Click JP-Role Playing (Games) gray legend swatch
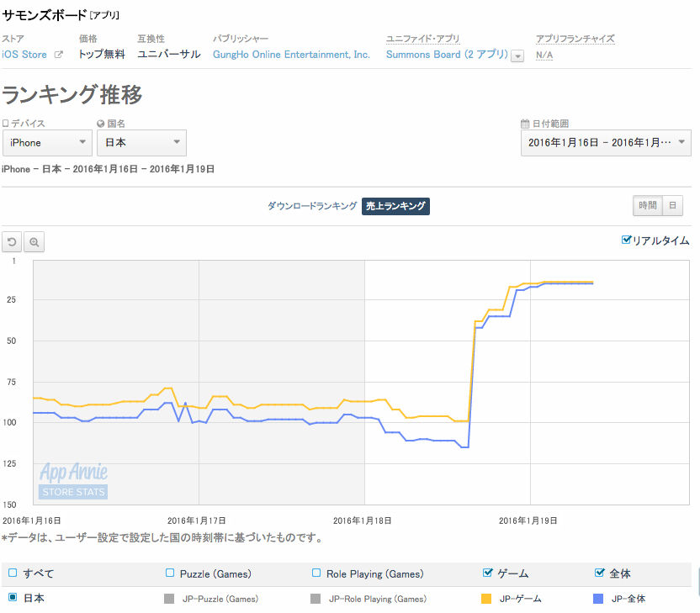The height and width of the screenshot is (613, 700). pos(316,599)
